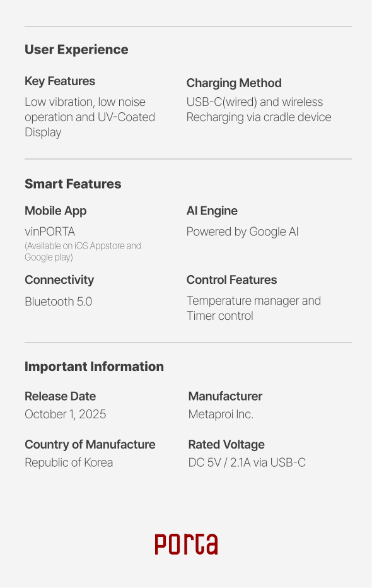Click the AI Engine label
Viewport: 372px width, 588px height.
click(x=212, y=211)
